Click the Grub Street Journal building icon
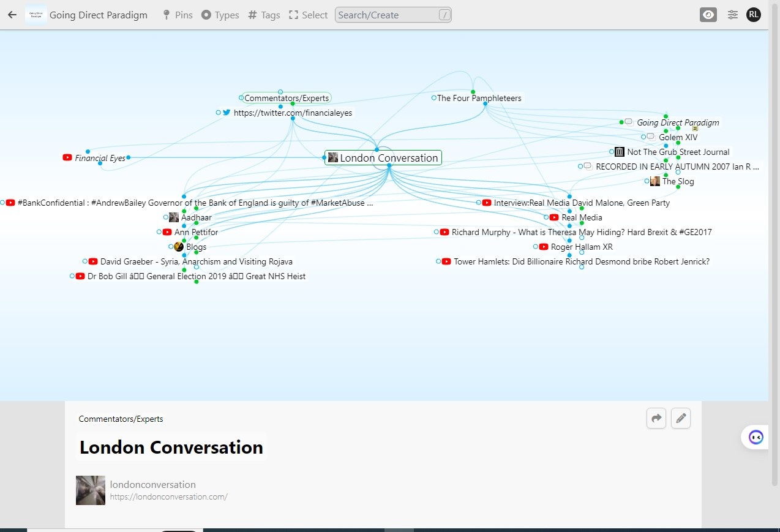 [620, 152]
